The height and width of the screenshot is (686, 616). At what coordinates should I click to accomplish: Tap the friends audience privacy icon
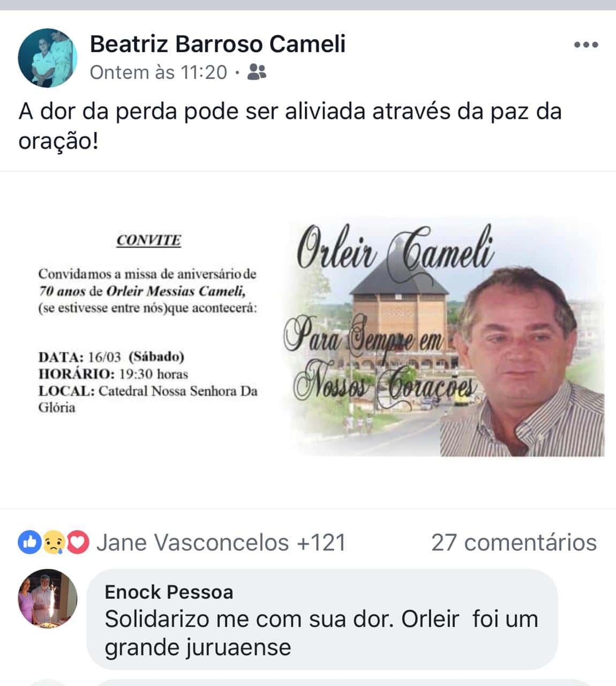tap(257, 72)
